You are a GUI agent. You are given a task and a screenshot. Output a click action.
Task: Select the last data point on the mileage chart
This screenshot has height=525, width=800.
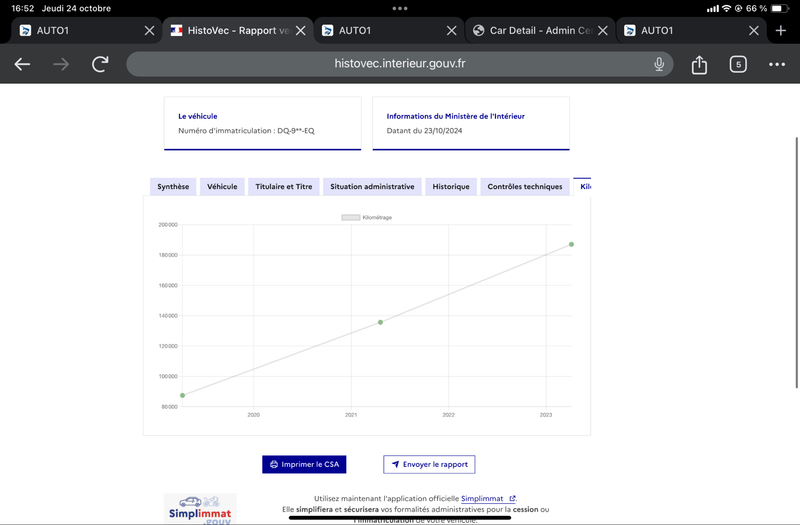point(571,244)
